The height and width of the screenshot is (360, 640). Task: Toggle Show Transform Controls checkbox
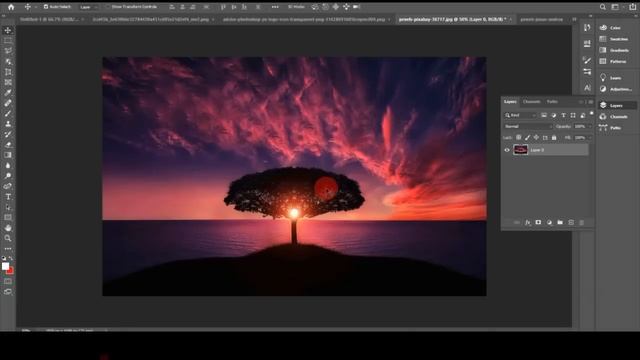tap(108, 7)
